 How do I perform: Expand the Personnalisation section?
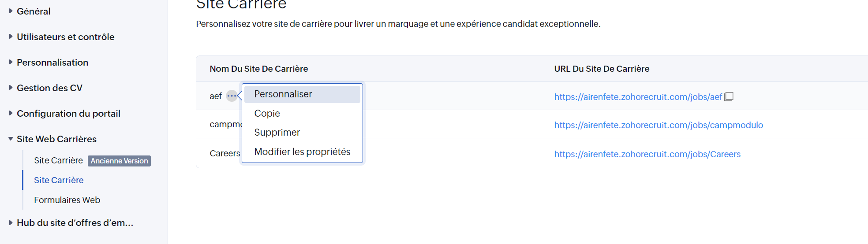[x=52, y=63]
